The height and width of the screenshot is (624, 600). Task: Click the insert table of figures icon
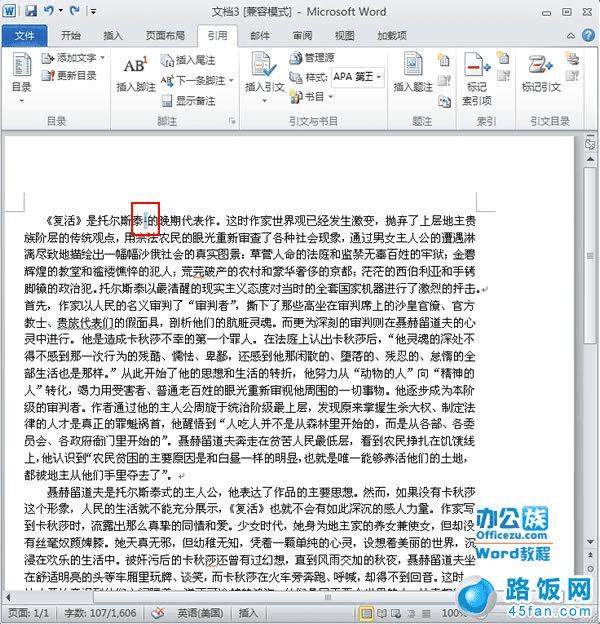pos(444,60)
